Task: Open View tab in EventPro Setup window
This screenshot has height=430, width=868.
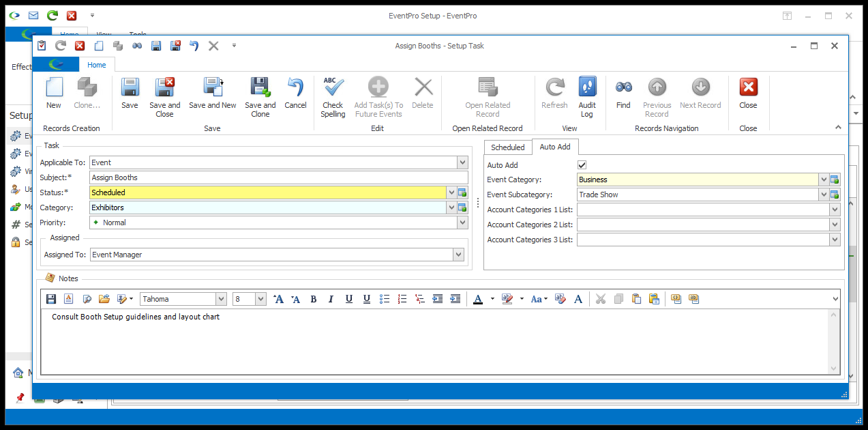Action: pos(104,34)
